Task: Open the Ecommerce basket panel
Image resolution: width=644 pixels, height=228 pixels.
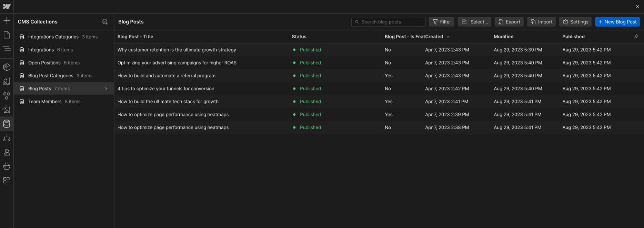Action: (7, 166)
